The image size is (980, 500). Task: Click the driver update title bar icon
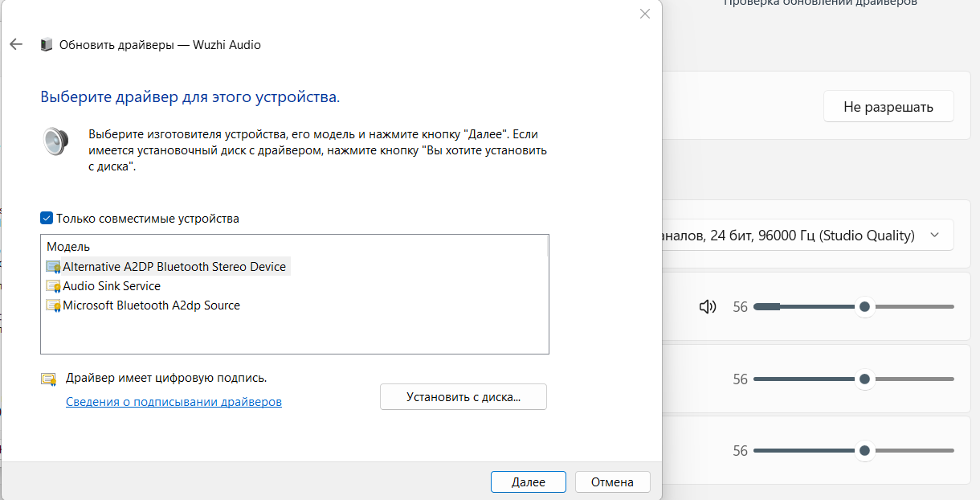pyautogui.click(x=47, y=45)
